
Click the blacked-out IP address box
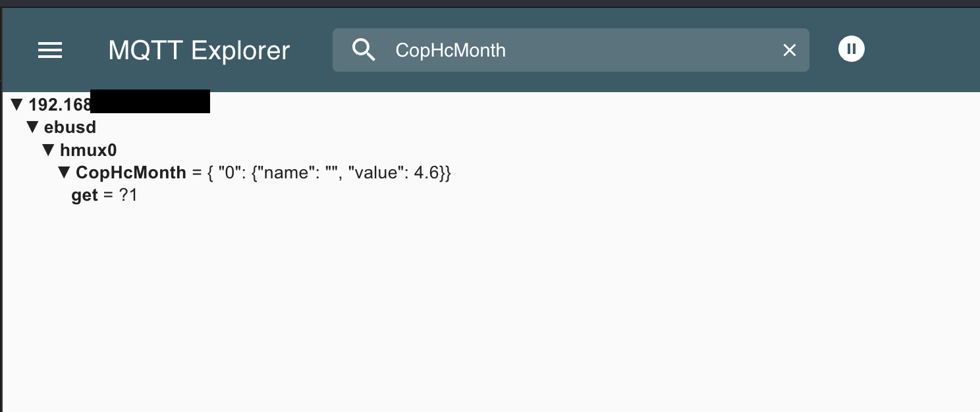(x=151, y=101)
